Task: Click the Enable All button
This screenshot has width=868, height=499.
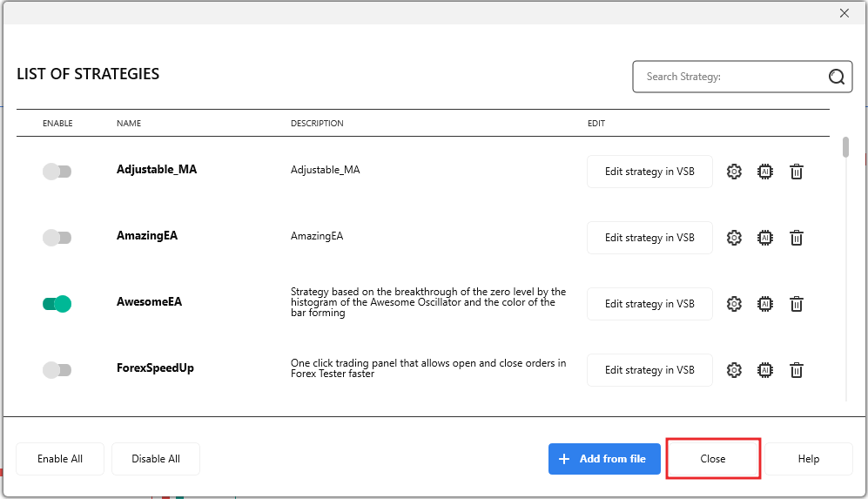Action: [60, 459]
